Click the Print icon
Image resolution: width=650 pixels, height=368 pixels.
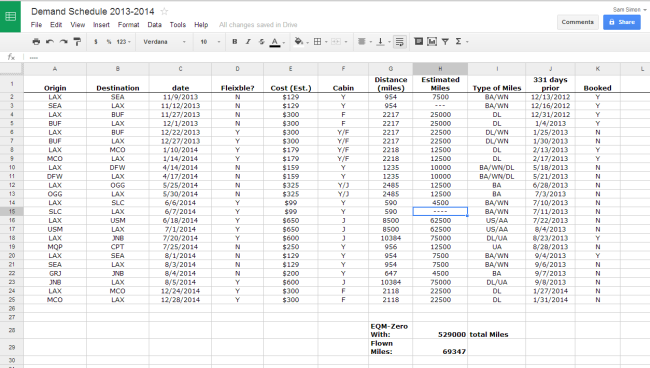click(x=36, y=41)
